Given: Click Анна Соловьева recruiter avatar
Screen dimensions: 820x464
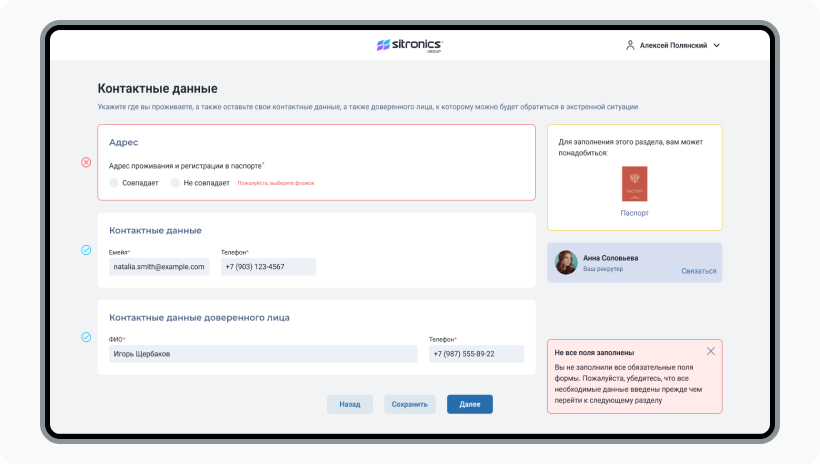Looking at the screenshot, I should 566,262.
